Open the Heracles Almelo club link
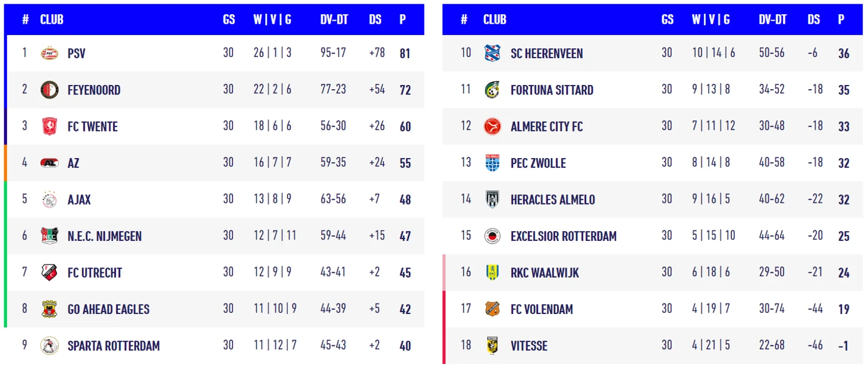 (552, 200)
